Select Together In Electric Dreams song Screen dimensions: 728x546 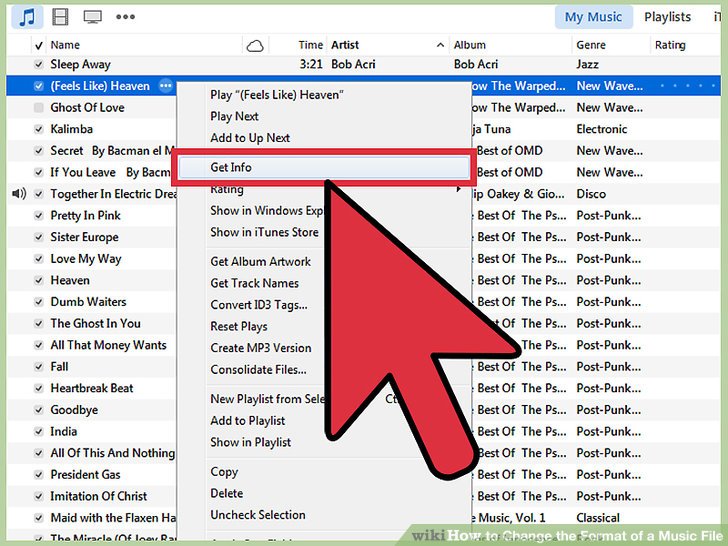113,194
